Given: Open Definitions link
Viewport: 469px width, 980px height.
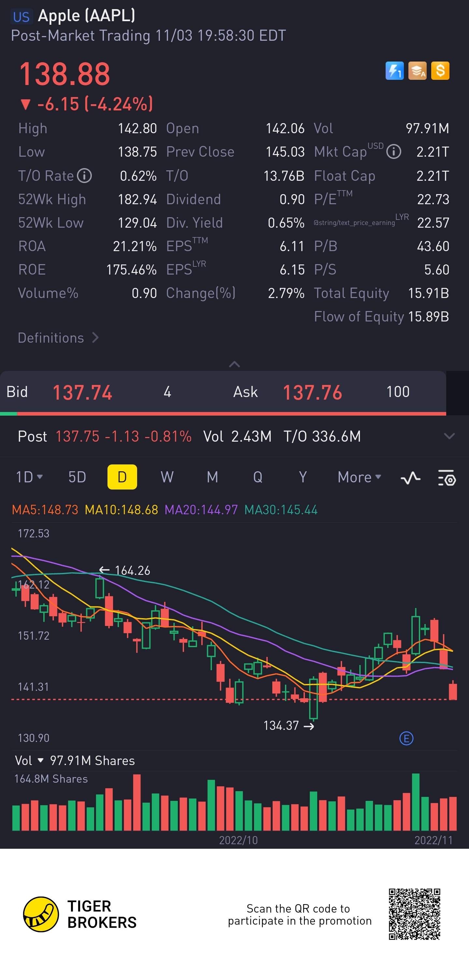Looking at the screenshot, I should point(58,338).
